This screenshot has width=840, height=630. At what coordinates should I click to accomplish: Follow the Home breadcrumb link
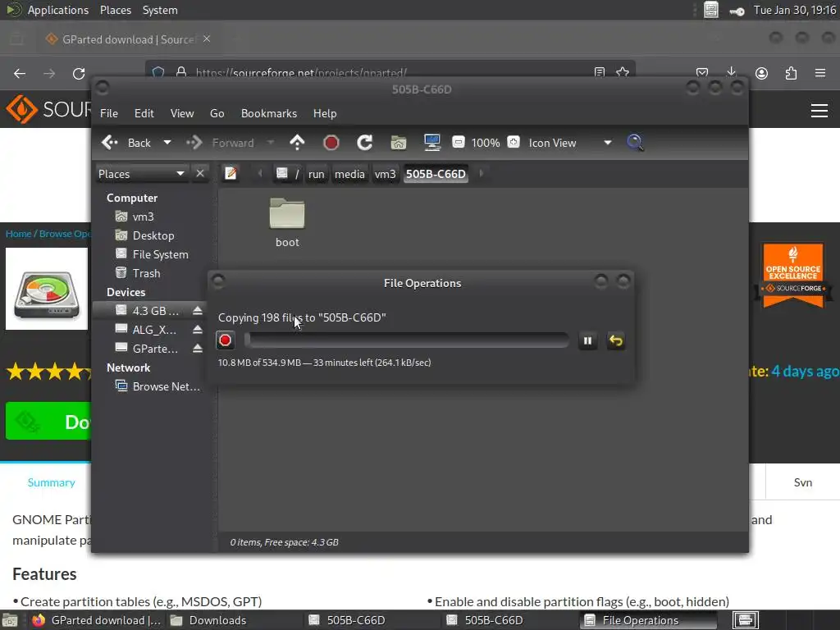pos(18,234)
